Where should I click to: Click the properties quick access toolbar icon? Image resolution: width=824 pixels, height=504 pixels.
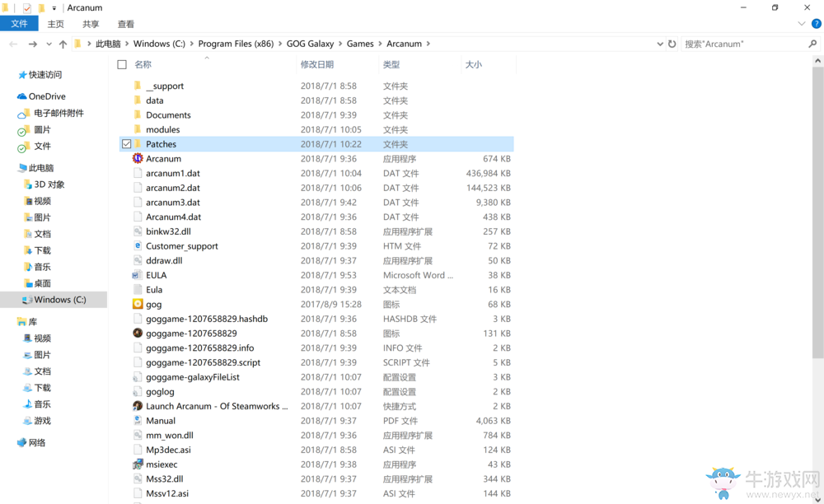[x=27, y=8]
